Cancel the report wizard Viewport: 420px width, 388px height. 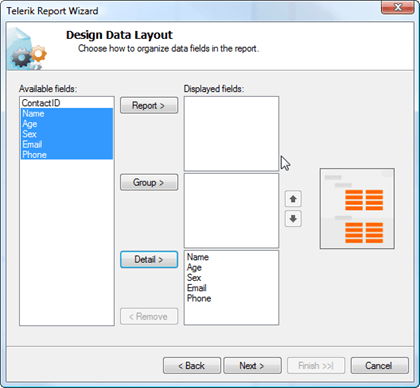(x=379, y=366)
